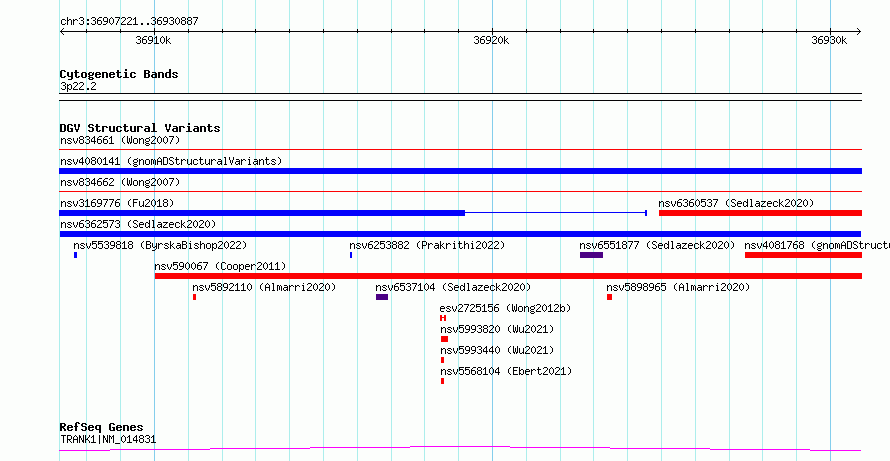The height and width of the screenshot is (461, 890).
Task: Click the RefSeq Genes track title
Action: click(102, 427)
